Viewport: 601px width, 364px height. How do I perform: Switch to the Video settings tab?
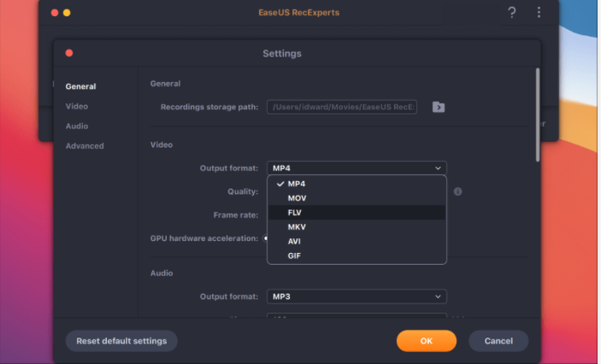[x=77, y=107]
